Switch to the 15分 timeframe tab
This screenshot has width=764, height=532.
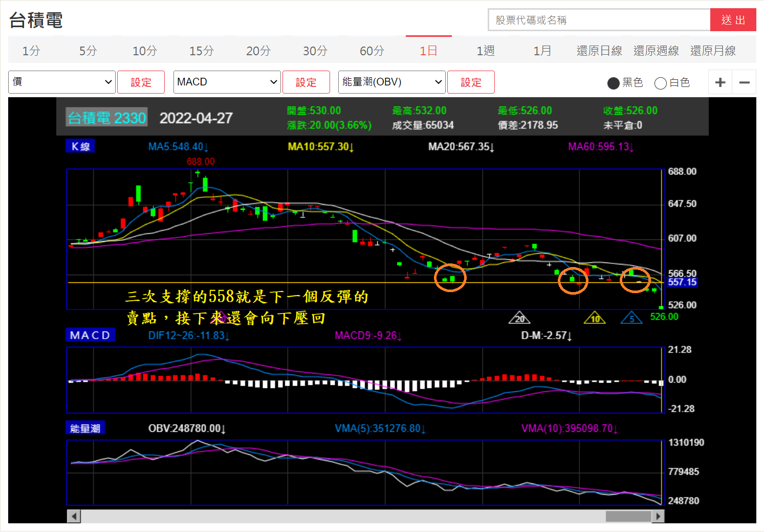click(202, 51)
